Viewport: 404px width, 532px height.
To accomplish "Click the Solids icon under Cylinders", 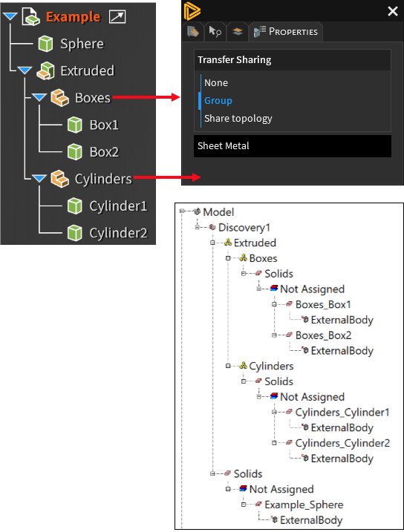I will click(258, 381).
